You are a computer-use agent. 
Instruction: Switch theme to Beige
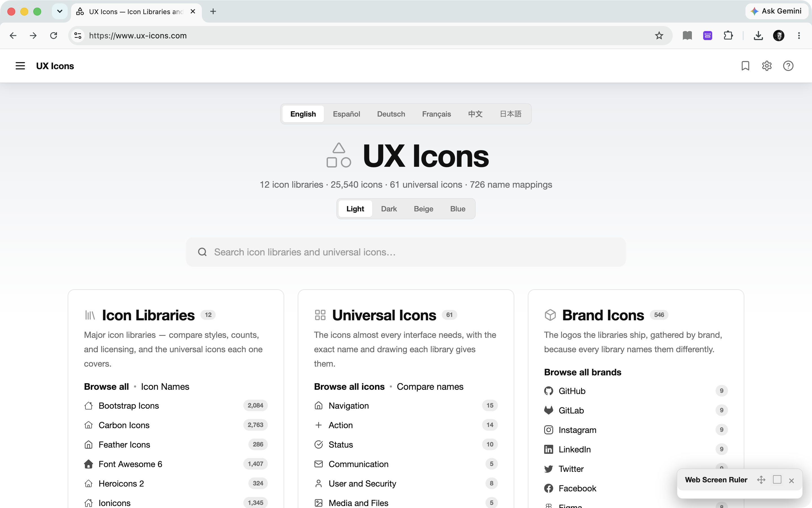(x=423, y=209)
